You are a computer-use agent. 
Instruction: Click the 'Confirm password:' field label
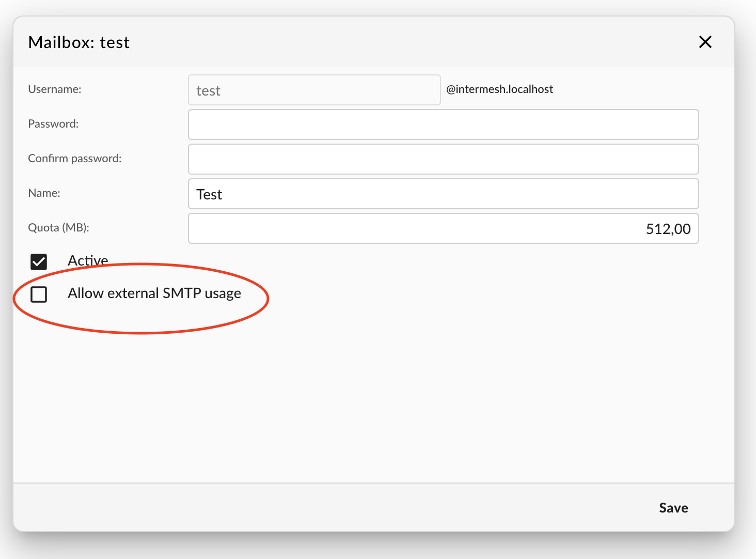(x=75, y=159)
